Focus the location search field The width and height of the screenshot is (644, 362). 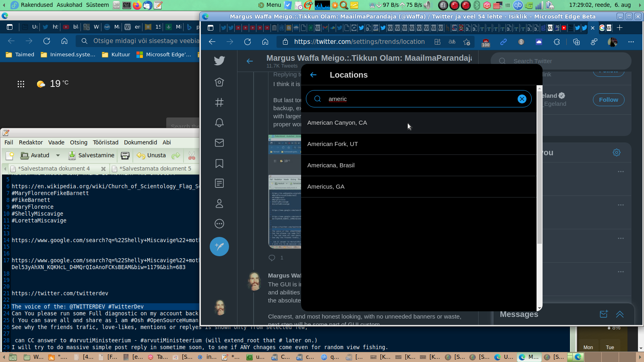point(419,99)
